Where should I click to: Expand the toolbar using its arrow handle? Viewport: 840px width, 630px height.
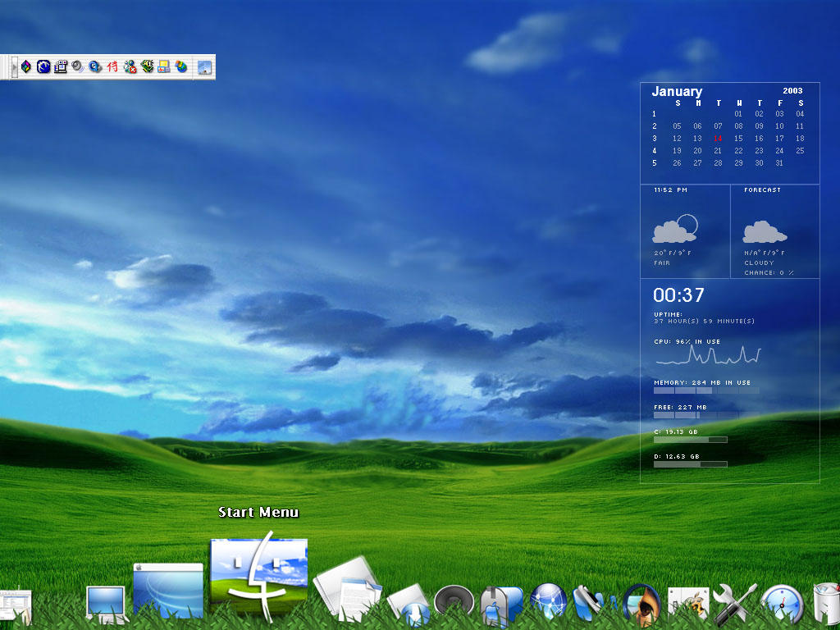pos(15,67)
